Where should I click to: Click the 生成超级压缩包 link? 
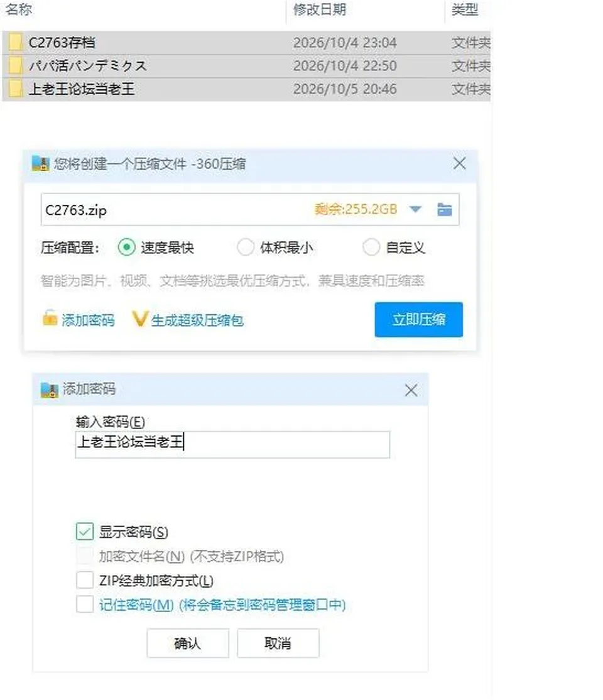[197, 320]
